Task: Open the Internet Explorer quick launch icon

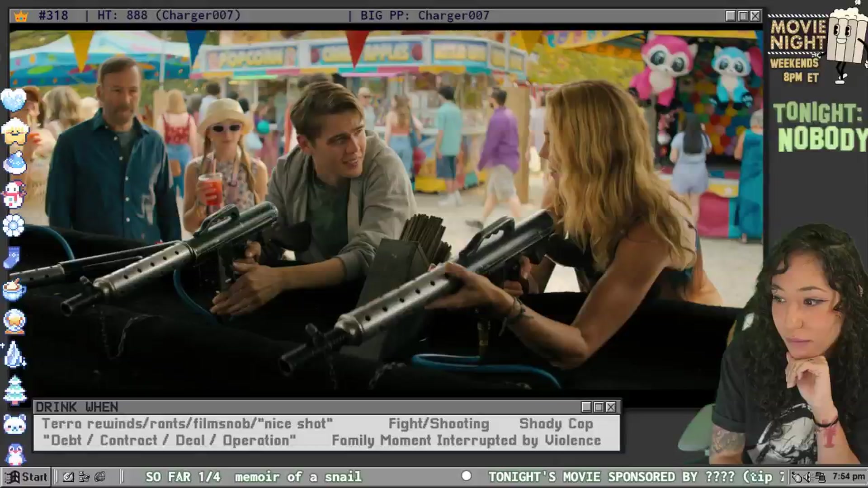Action: pyautogui.click(x=100, y=477)
